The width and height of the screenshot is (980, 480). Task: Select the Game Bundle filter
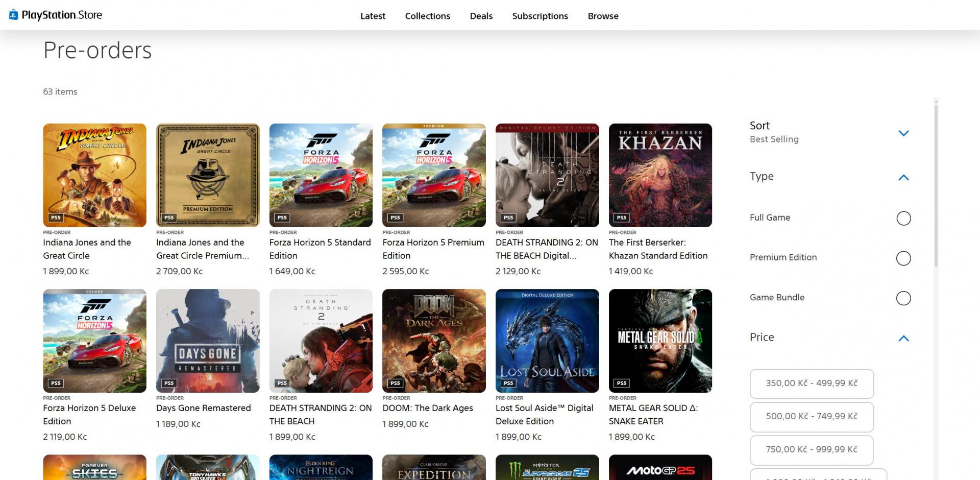[903, 298]
